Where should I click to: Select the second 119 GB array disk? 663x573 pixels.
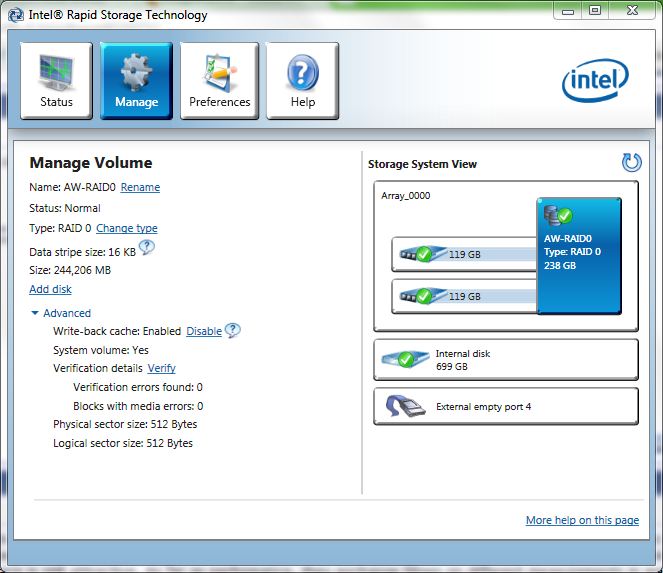tap(464, 296)
